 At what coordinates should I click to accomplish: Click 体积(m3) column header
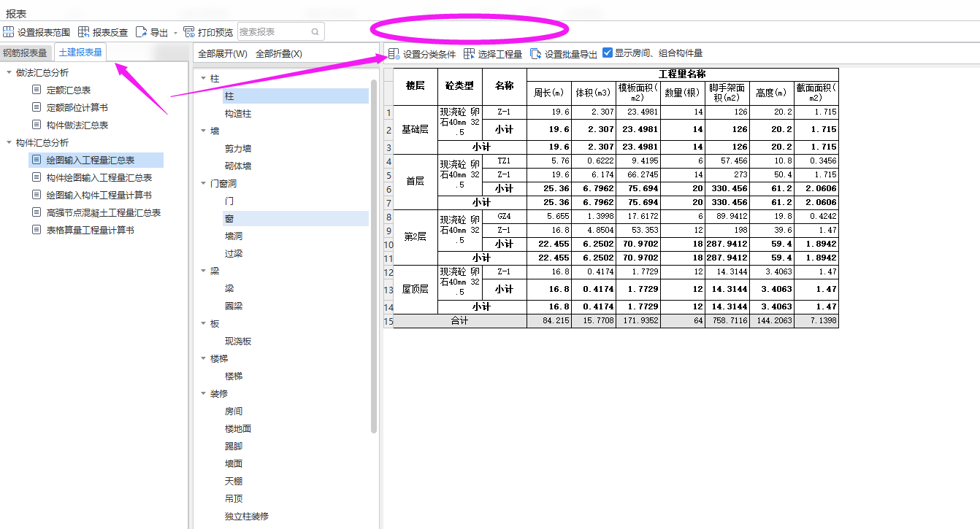click(593, 93)
